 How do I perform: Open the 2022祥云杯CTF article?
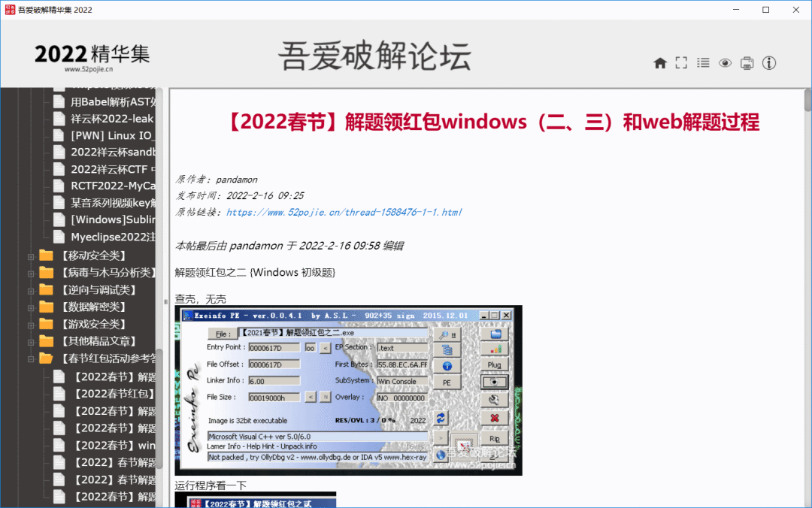pyautogui.click(x=113, y=169)
